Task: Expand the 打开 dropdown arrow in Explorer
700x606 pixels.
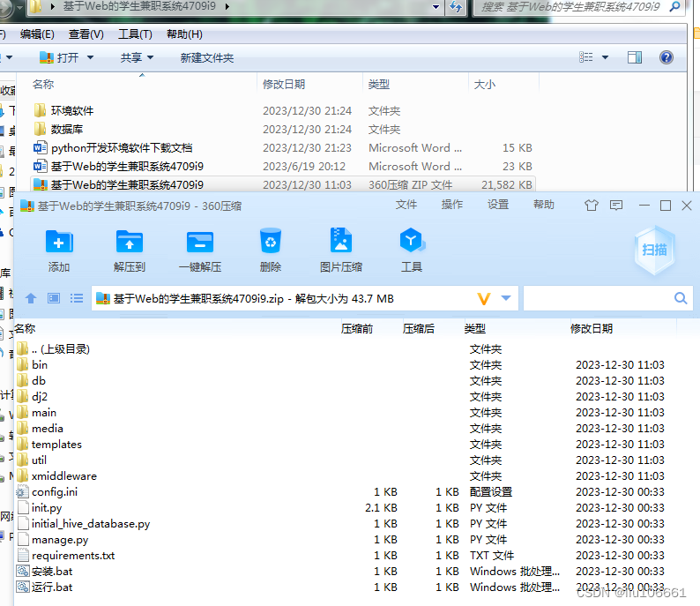Action: click(90, 57)
